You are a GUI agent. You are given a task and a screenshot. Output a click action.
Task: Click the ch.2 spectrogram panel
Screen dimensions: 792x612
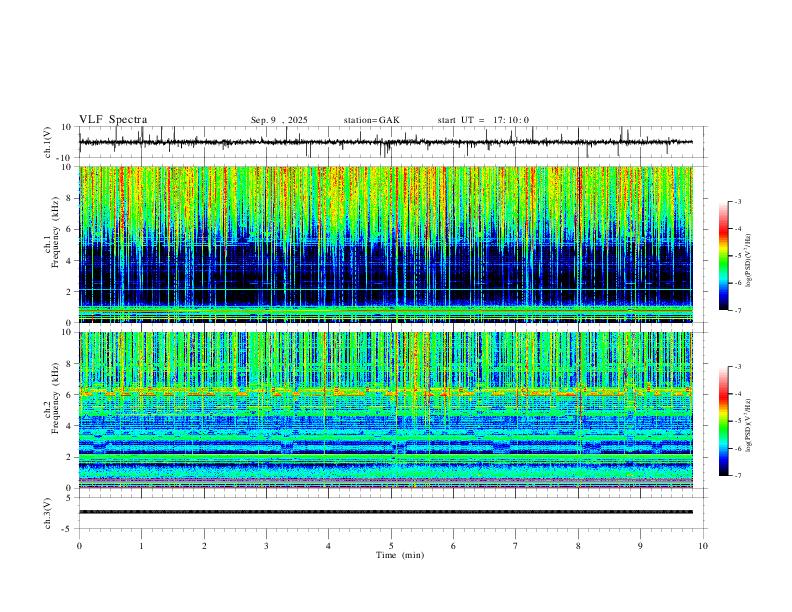[386, 410]
